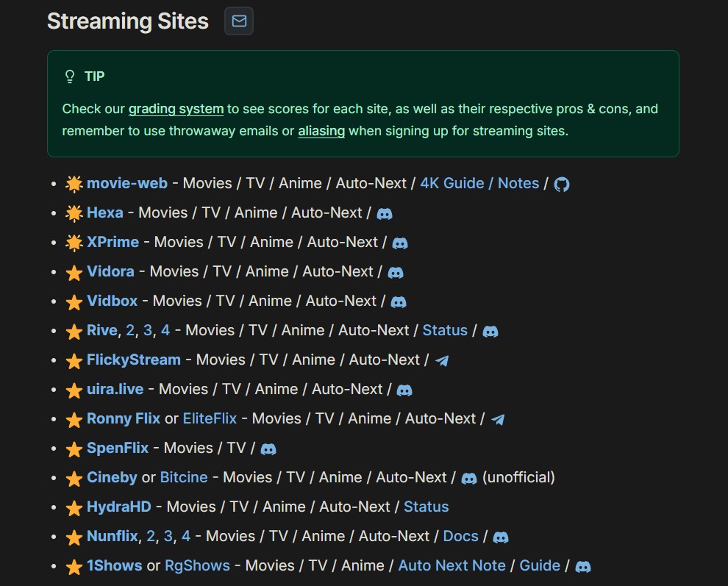Click the Telegram icon on Ronny Flix row

(x=498, y=419)
